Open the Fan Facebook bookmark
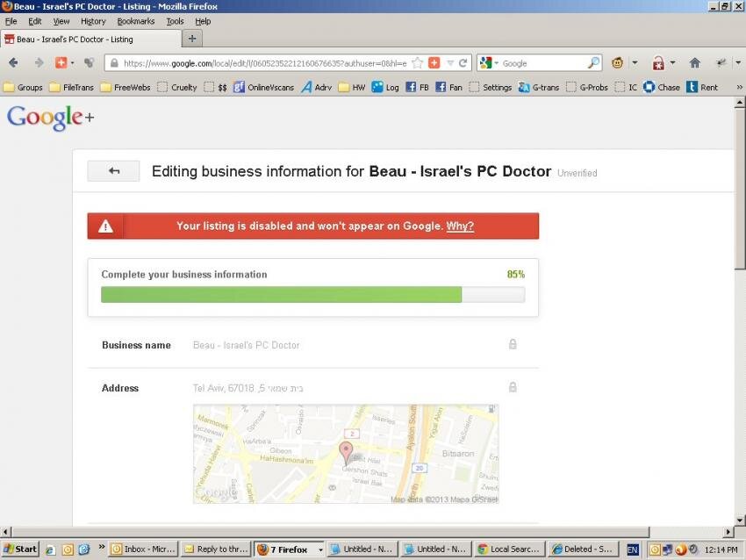Image resolution: width=746 pixels, height=560 pixels. tap(448, 88)
